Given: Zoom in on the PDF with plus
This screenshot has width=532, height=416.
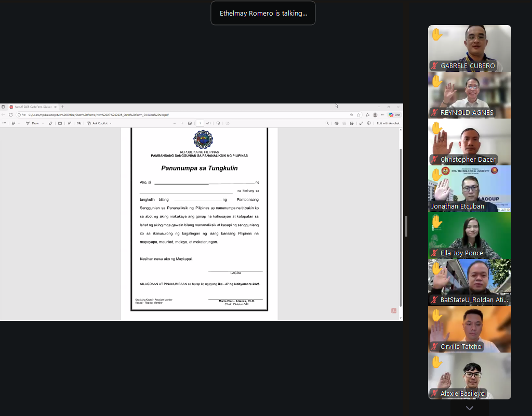Looking at the screenshot, I should coord(182,123).
